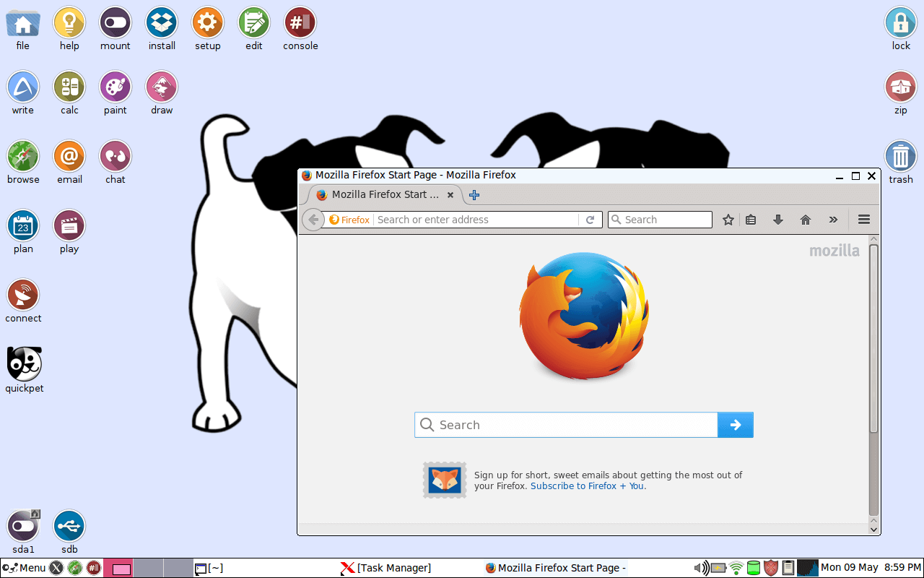Select the Mozilla Firefox Start Page tab
The image size is (924, 578).
(384, 195)
